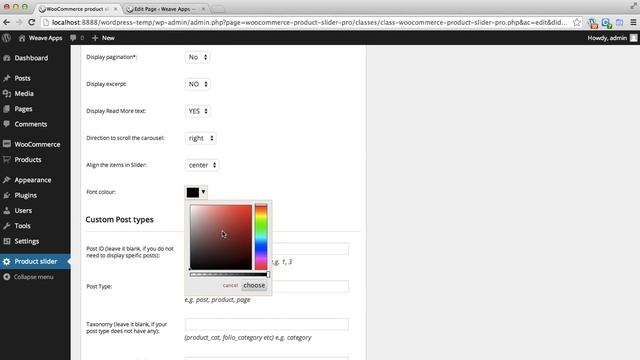Open the comments bubble in admin bar
Viewport: 640px width, 360px height.
tap(76, 38)
